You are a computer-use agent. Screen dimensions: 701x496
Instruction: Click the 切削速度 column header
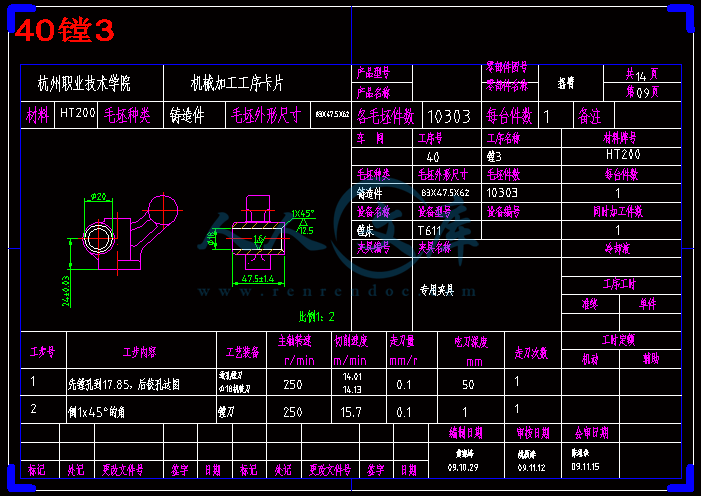(x=351, y=341)
